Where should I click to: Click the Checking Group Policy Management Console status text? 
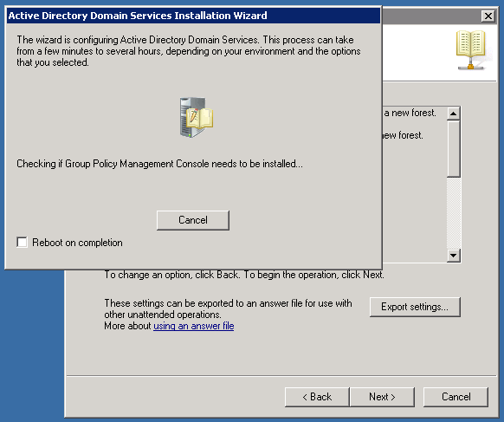pos(159,164)
